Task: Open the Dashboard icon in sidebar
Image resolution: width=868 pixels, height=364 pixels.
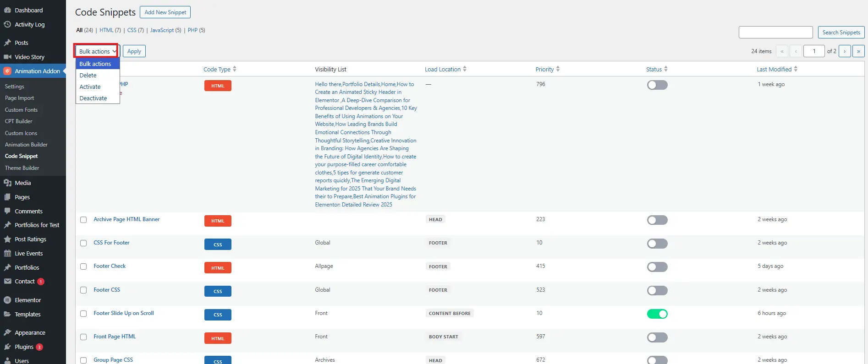Action: pyautogui.click(x=7, y=10)
